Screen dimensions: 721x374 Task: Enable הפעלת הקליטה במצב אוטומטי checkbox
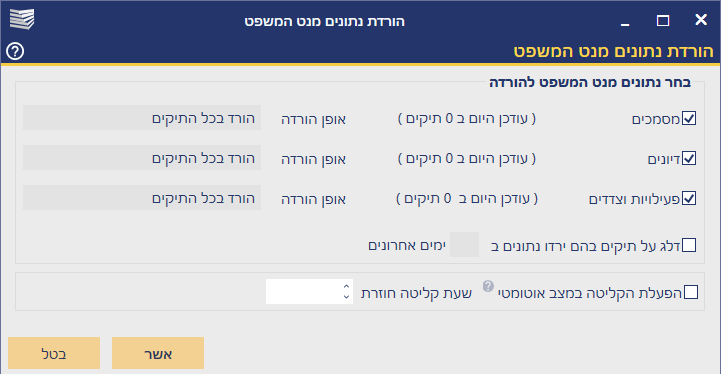click(691, 292)
